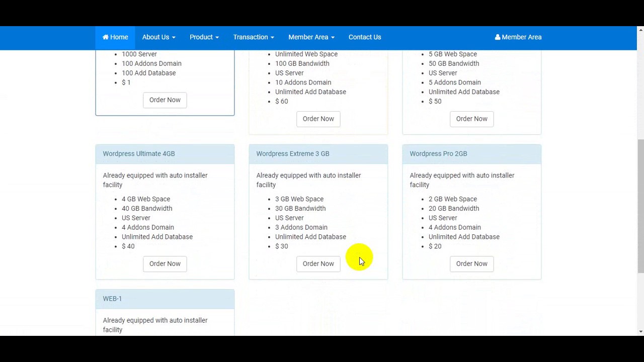
Task: Expand the left Member Area dropdown
Action: (x=311, y=37)
